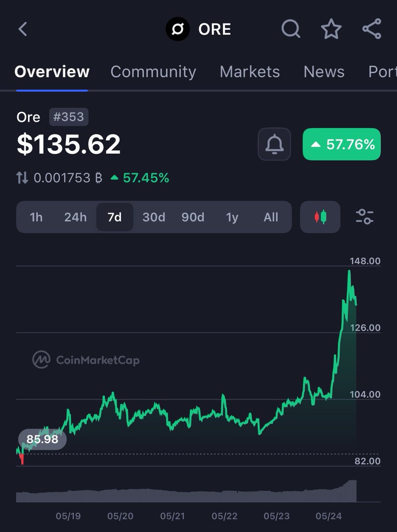Open the search magnifier icon
Screen dimensions: 397x532
coord(291,29)
